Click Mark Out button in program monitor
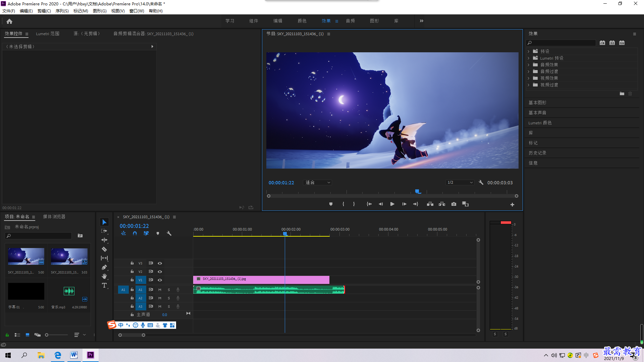 pos(354,204)
